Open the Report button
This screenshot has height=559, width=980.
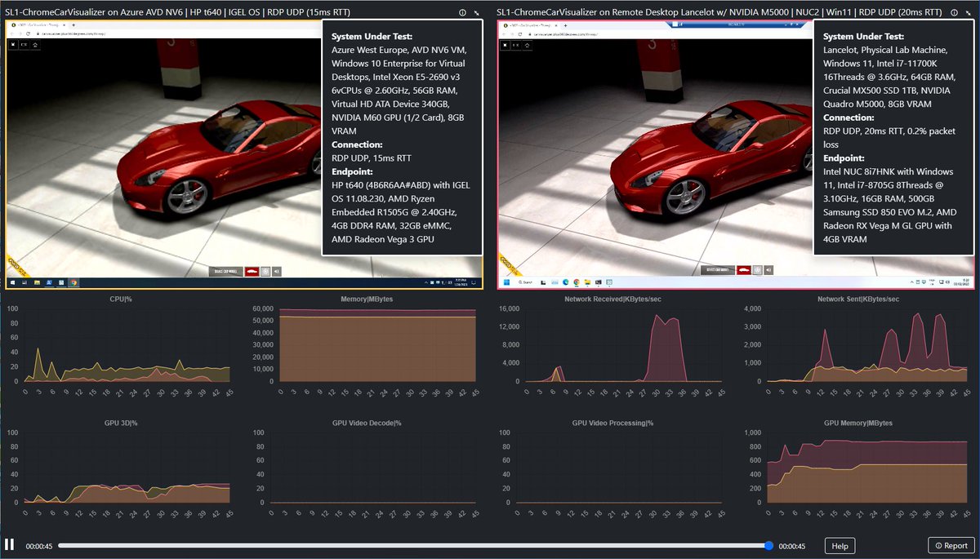951,546
